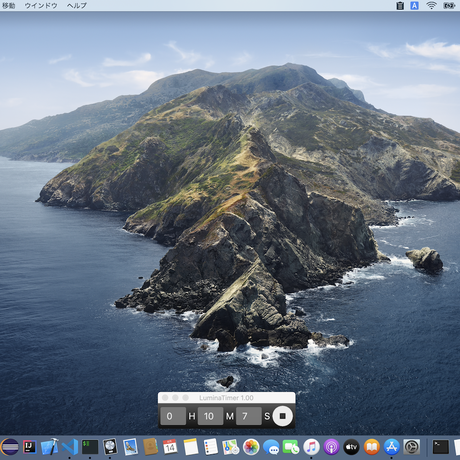
Task: Open the input source A menu
Action: pyautogui.click(x=414, y=5)
